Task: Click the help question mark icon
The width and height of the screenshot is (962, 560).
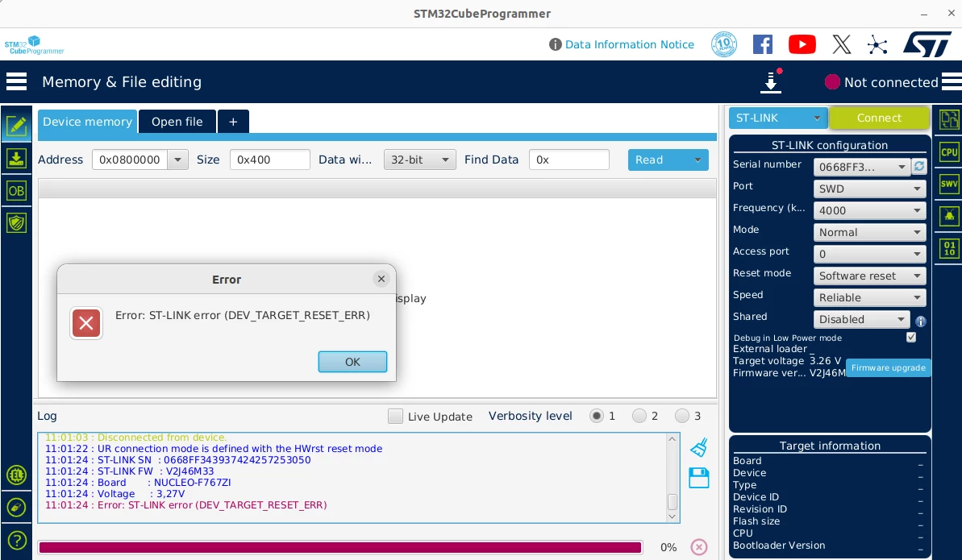Action: (x=17, y=541)
